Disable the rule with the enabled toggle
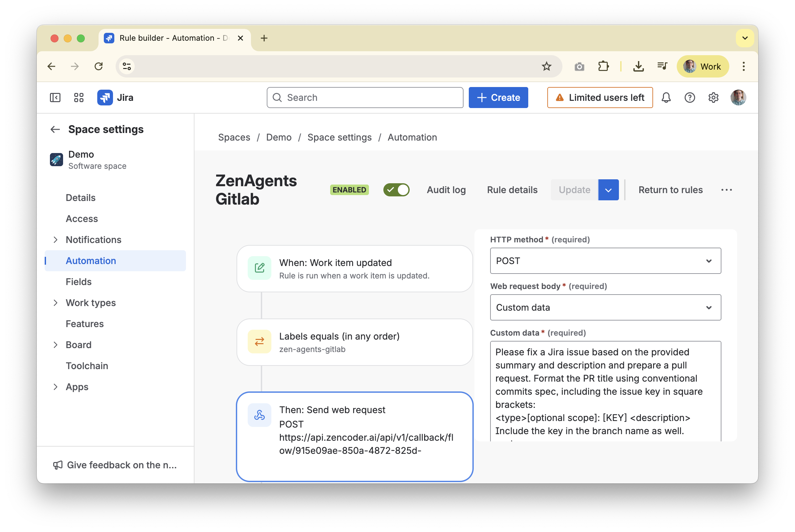This screenshot has height=532, width=795. click(396, 190)
